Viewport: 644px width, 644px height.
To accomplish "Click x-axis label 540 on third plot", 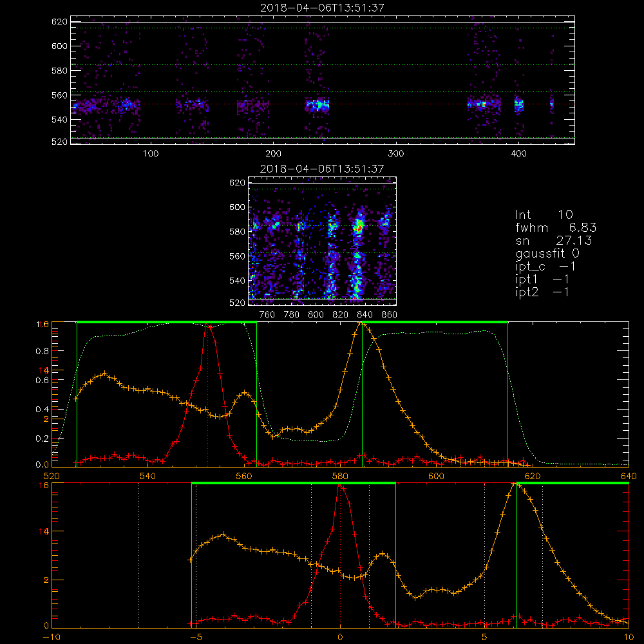I will coord(148,476).
